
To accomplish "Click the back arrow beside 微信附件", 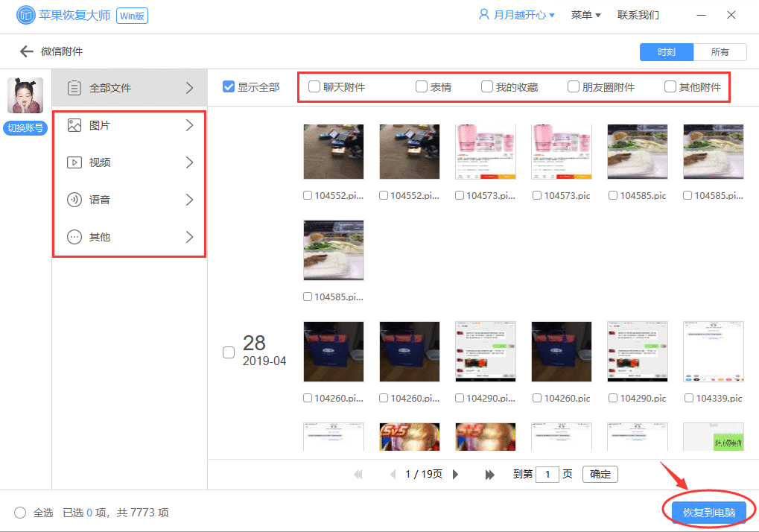I will point(25,51).
